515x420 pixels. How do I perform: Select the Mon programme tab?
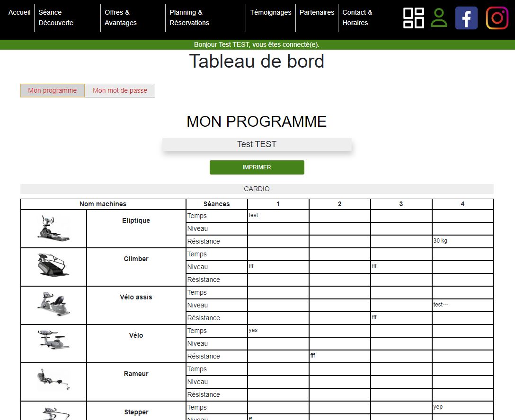tap(52, 90)
